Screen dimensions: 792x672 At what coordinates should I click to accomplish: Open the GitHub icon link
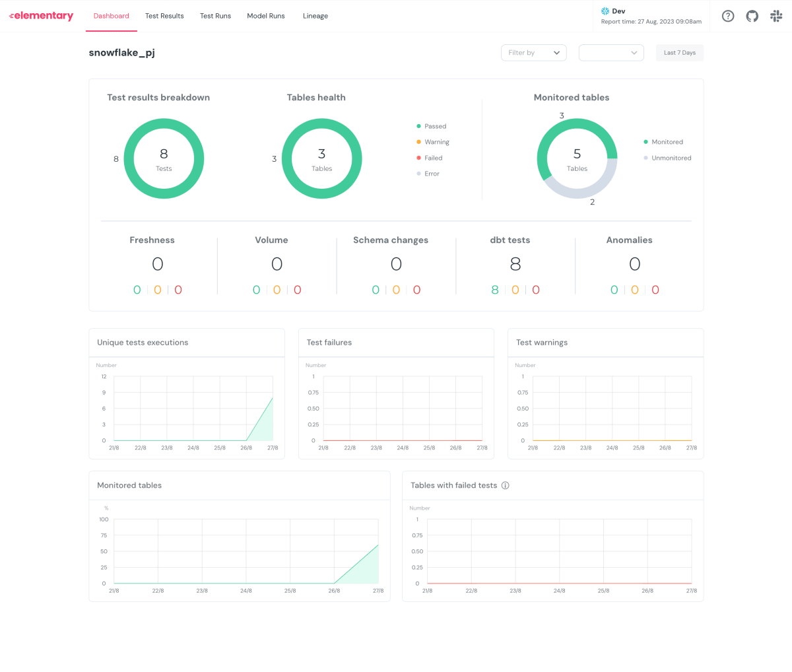(752, 16)
